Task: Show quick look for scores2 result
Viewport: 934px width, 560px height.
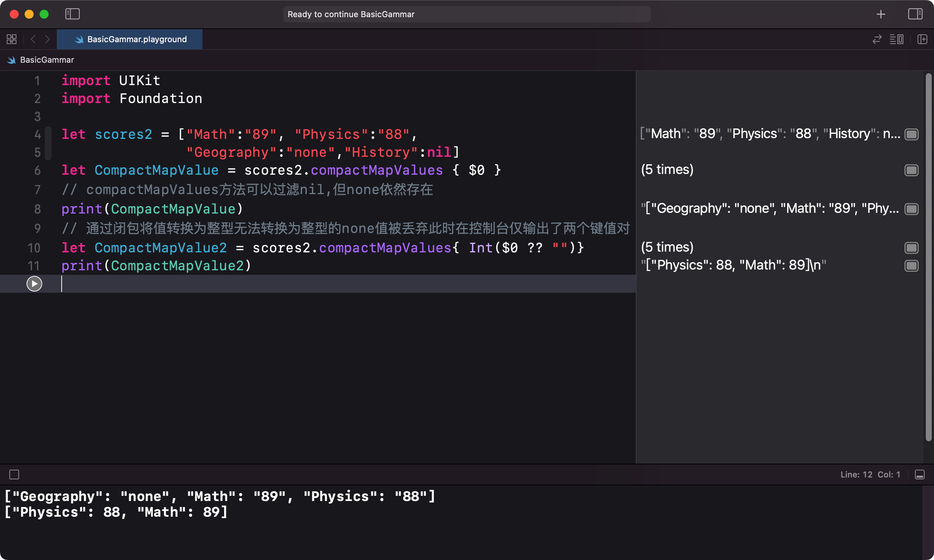Action: [911, 134]
